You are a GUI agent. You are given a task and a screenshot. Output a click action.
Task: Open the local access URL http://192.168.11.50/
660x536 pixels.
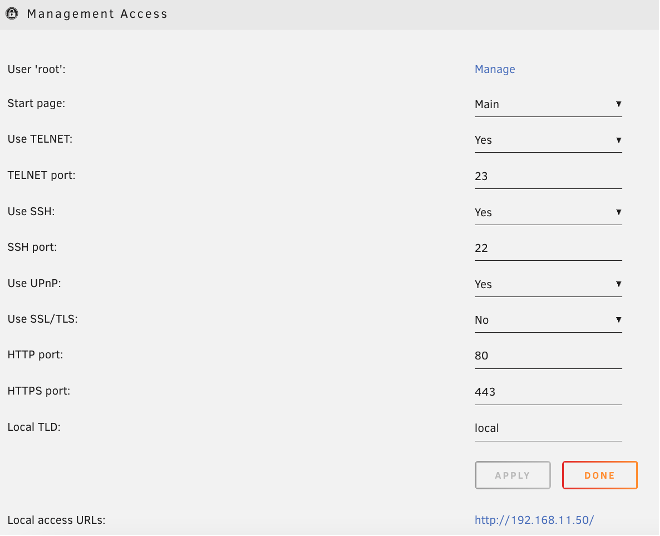(534, 520)
